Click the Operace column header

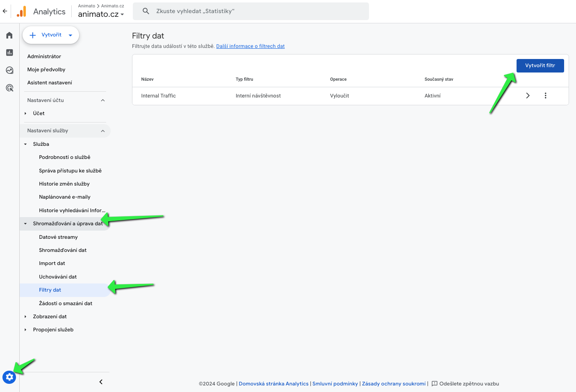tap(338, 79)
